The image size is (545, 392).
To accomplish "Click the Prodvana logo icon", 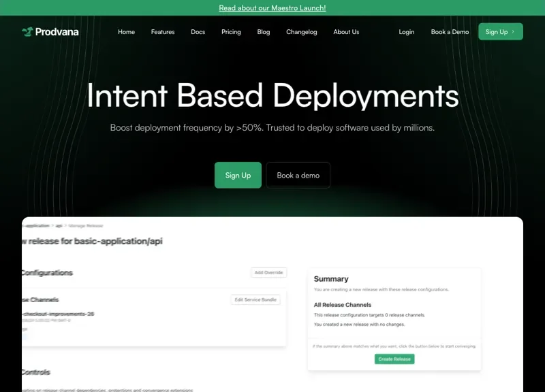I will click(x=27, y=32).
